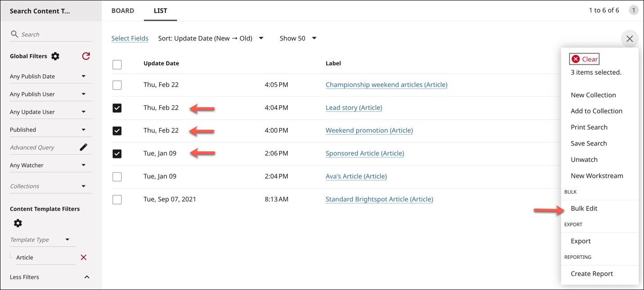
Task: Choose New Collection from menu
Action: point(593,95)
